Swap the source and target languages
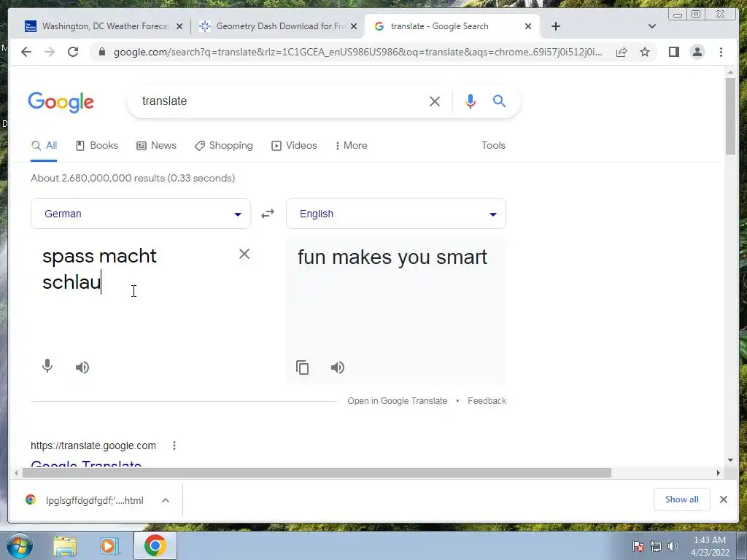Viewport: 747px width, 560px height. (268, 214)
